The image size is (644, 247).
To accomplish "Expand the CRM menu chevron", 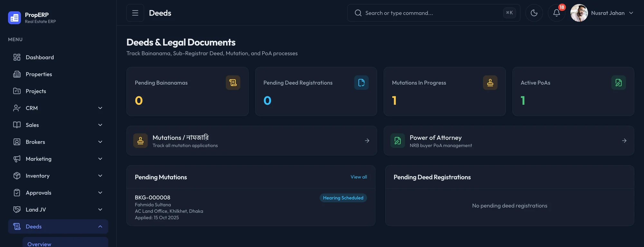I will (100, 108).
